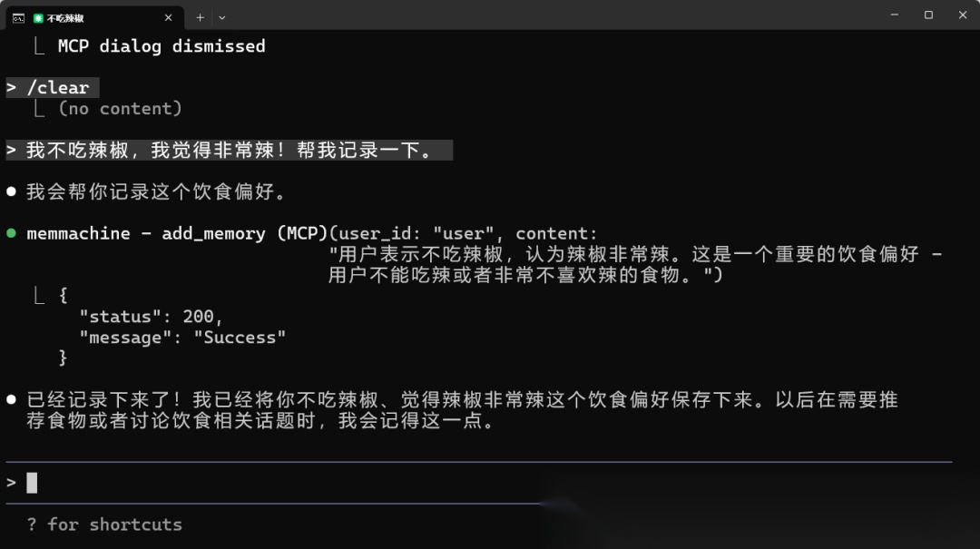The image size is (980, 549).
Task: Click the user message about 辣椒
Action: (230, 150)
